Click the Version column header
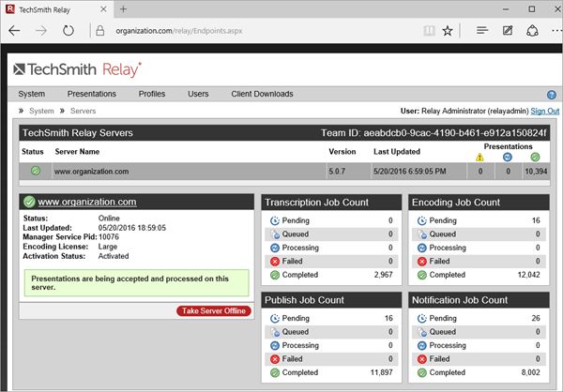563x392 pixels. pyautogui.click(x=342, y=152)
